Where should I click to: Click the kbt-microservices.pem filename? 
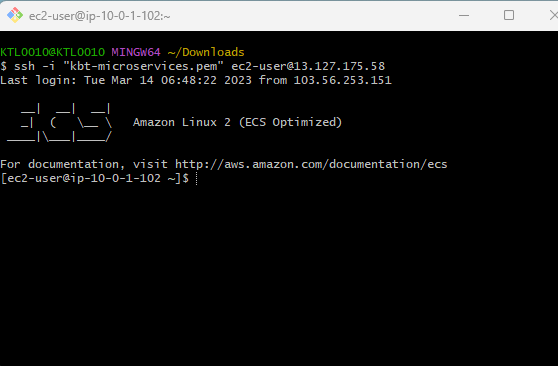pos(143,66)
